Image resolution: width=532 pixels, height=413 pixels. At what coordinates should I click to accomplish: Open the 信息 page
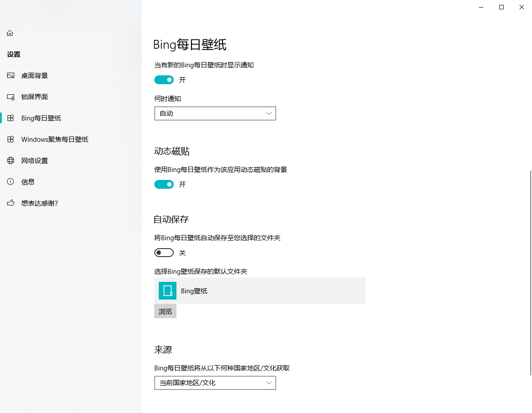pos(71,182)
